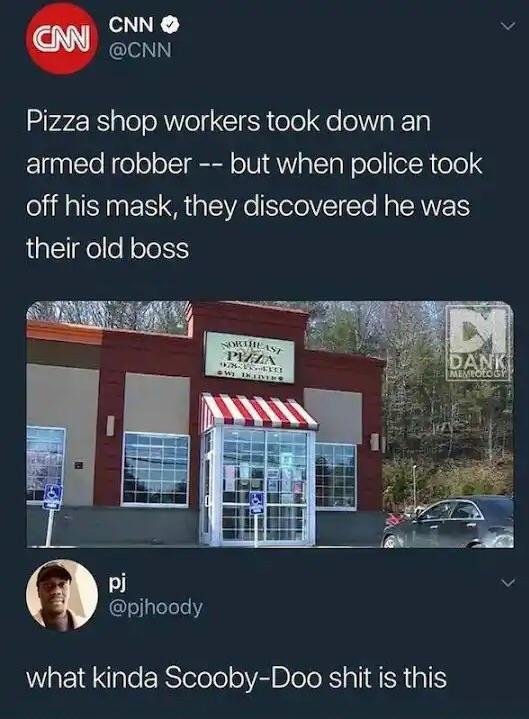529x719 pixels.
Task: Open the @pjhoody handle link
Action: pos(154,608)
